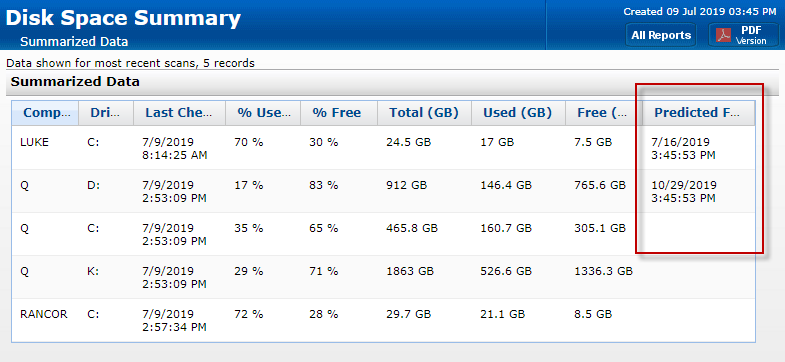Click the 7/16/2019 predicted date cell
Image resolution: width=785 pixels, height=362 pixels.
click(x=683, y=149)
